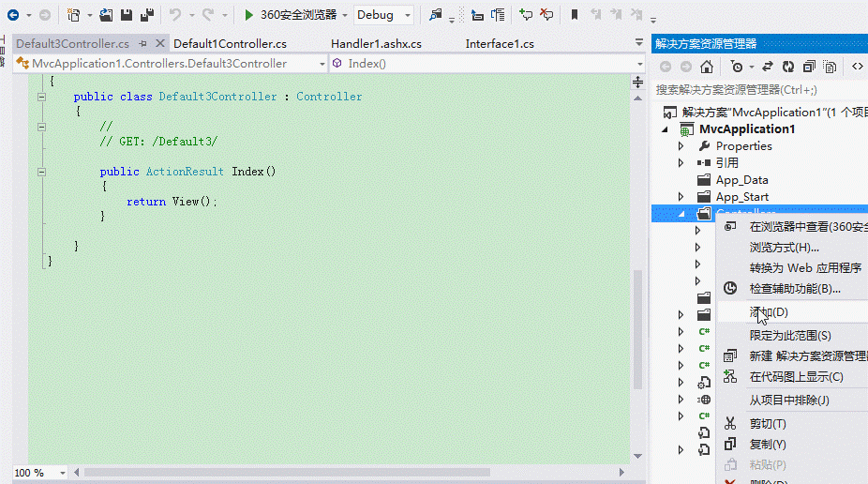Click the New Project toolbar icon
Viewport: 868px width, 484px height.
[x=73, y=15]
